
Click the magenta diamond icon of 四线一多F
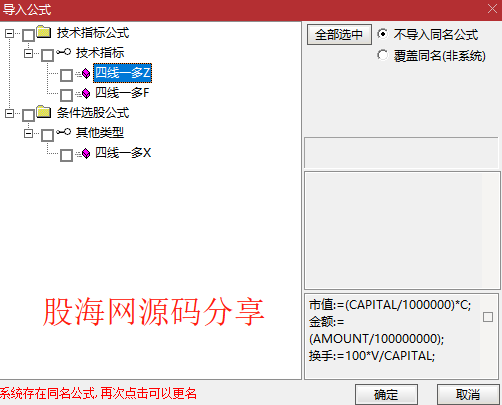coord(86,93)
